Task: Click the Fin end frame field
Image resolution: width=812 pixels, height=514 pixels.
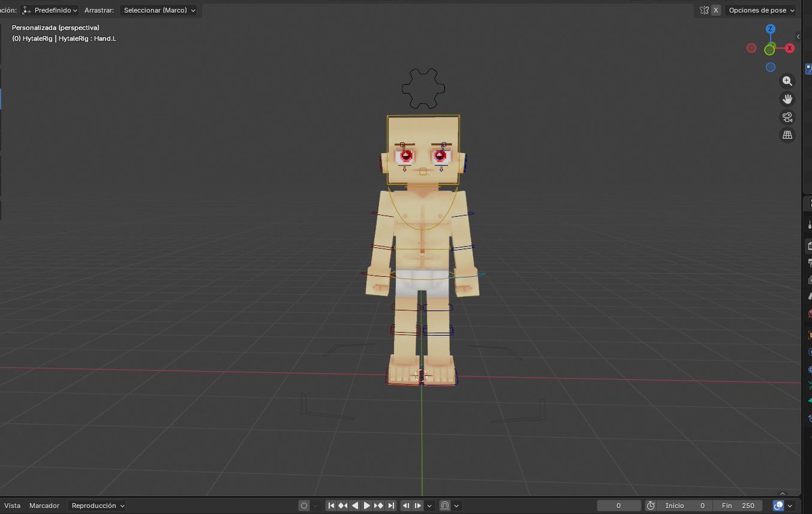Action: [738, 505]
